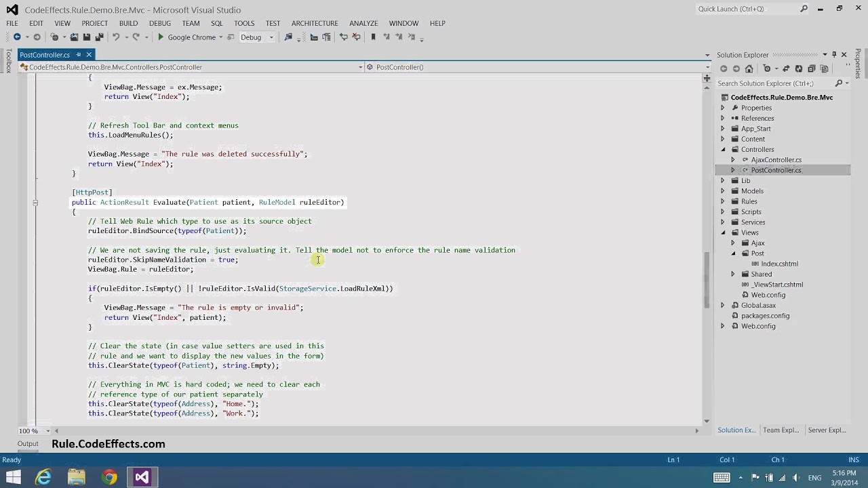Image resolution: width=868 pixels, height=488 pixels.
Task: Click the Collapse All icon in Solution Explorer
Action: coord(812,68)
